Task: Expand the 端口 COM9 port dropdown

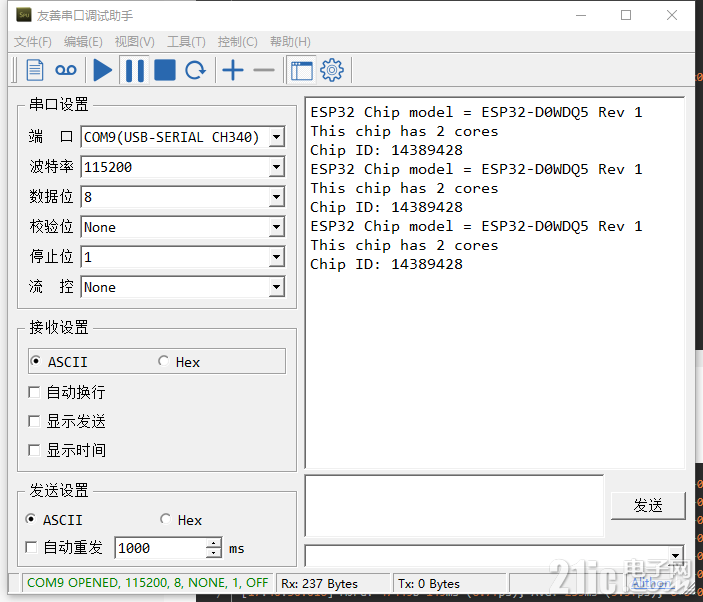Action: pyautogui.click(x=277, y=137)
